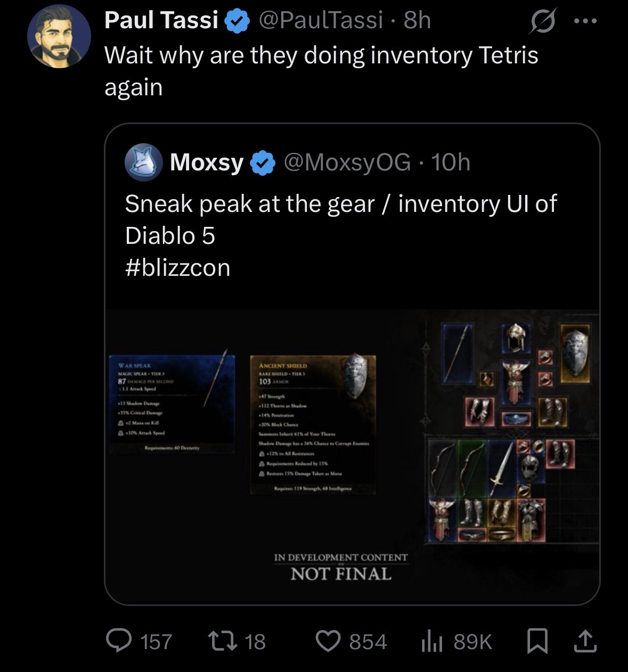
Task: Click the 8h timestamp
Action: click(x=417, y=21)
